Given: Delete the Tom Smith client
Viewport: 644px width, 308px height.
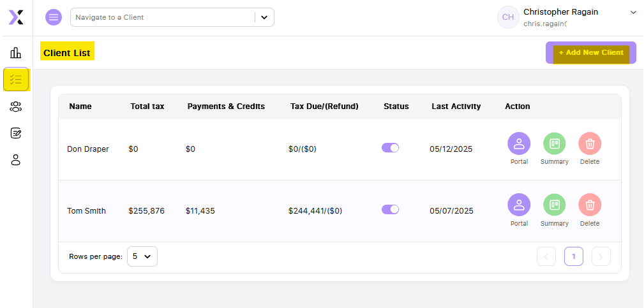Looking at the screenshot, I should pos(590,205).
